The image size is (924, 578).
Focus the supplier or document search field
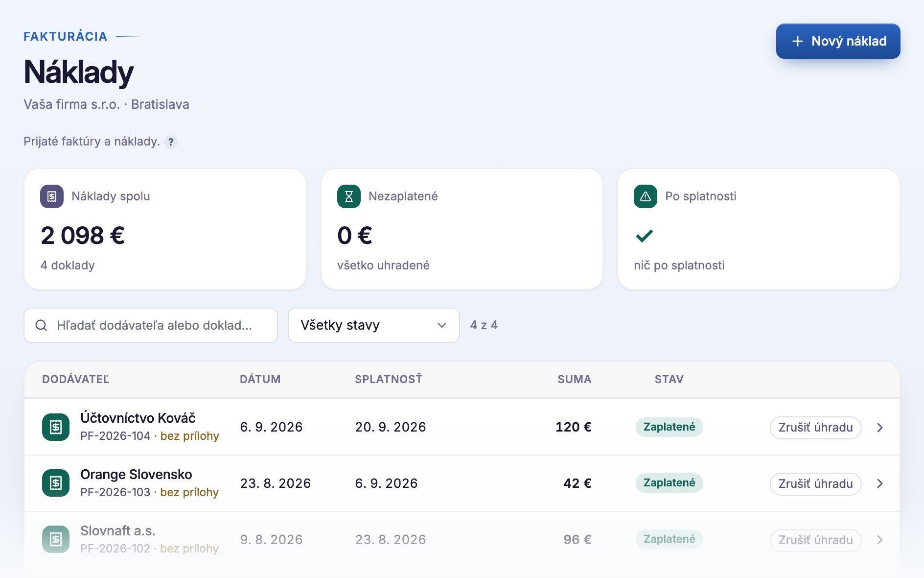point(151,325)
